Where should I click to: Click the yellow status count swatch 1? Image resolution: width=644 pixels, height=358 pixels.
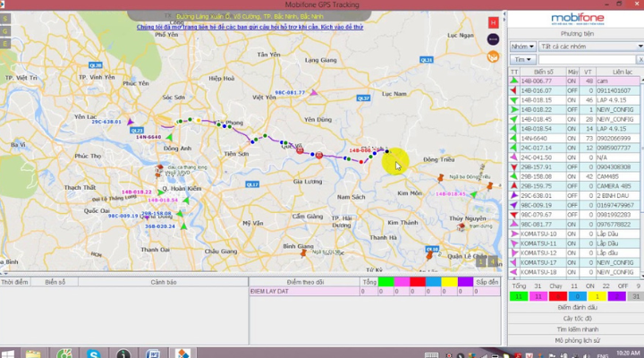(x=597, y=296)
